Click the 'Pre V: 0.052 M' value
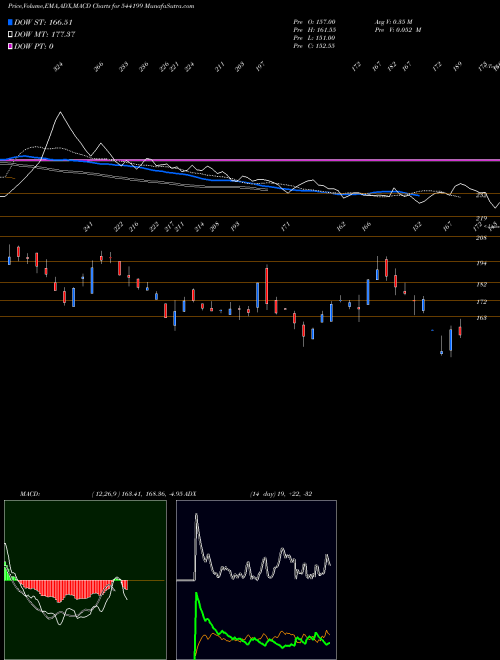500x660 pixels. (398, 30)
